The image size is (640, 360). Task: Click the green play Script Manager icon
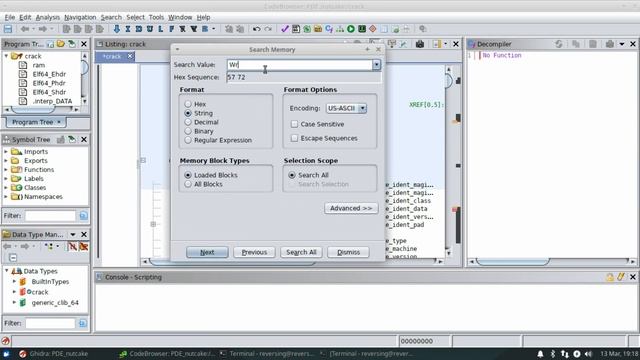(351, 29)
